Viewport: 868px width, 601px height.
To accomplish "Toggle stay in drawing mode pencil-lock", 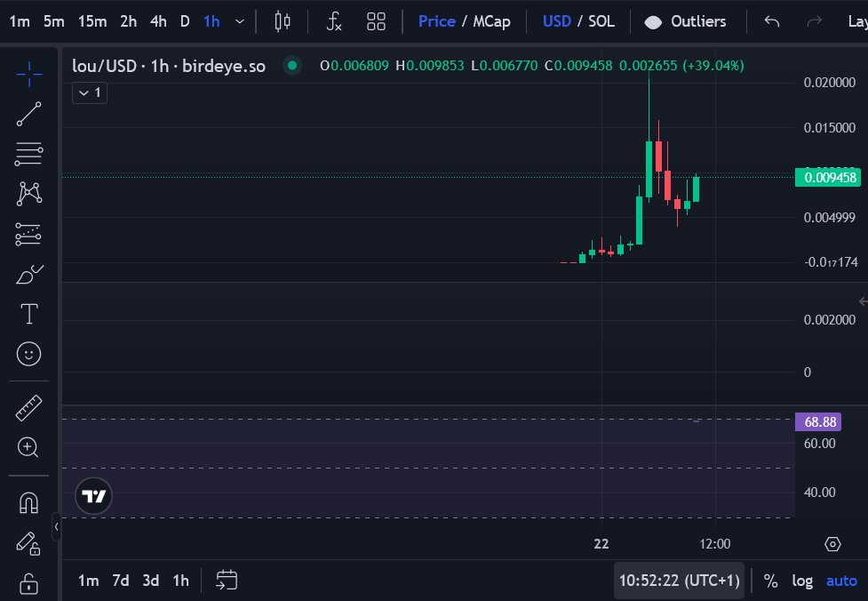I will pos(28,543).
